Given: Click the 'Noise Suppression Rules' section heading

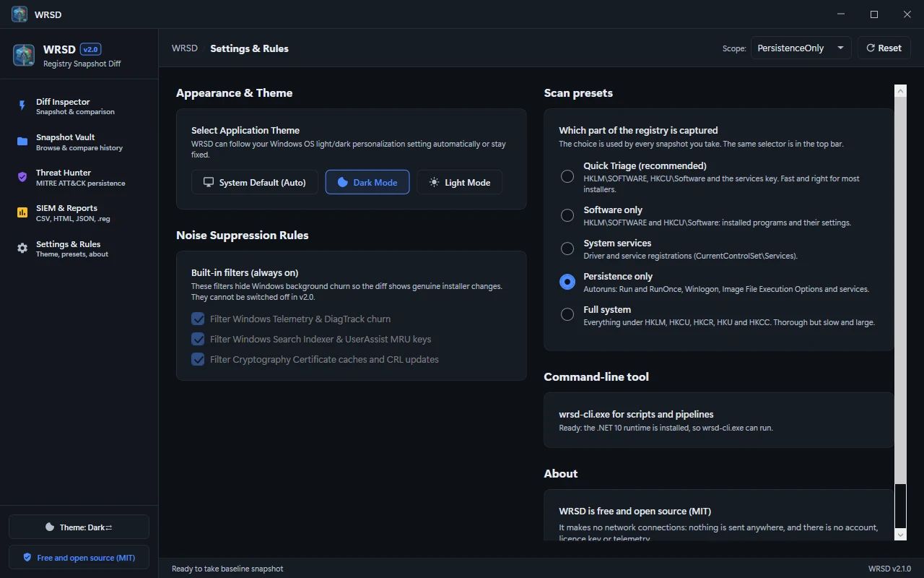Looking at the screenshot, I should 243,235.
